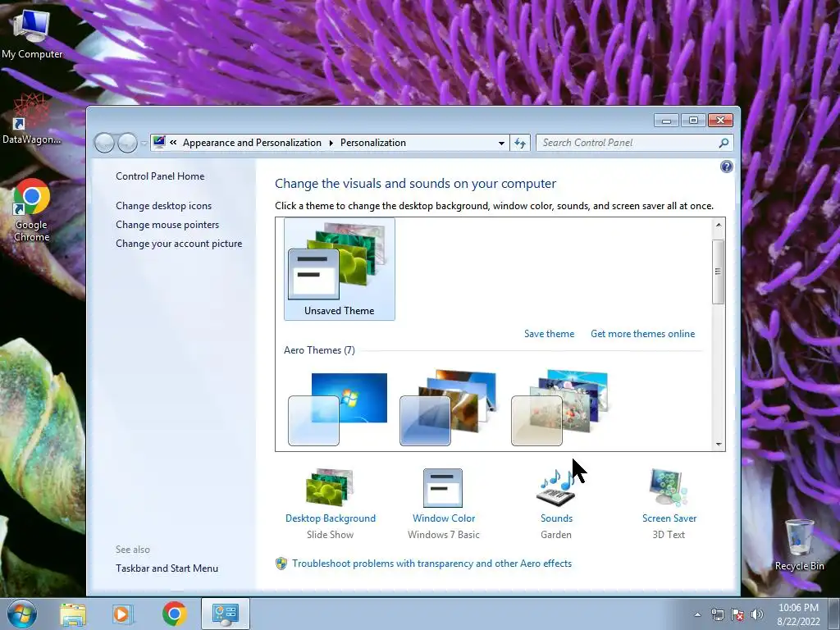Viewport: 840px width, 630px height.
Task: Open recent pages dropdown next to Forward
Action: click(x=144, y=143)
